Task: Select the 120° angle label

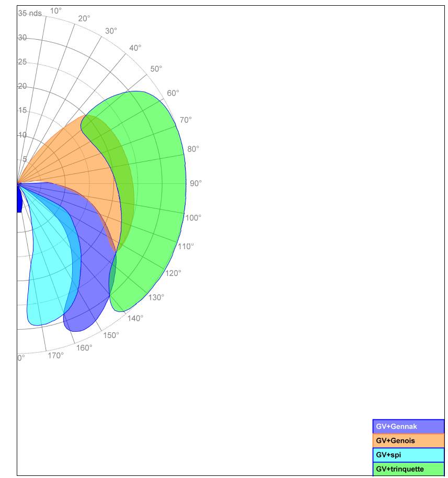Action: [x=173, y=273]
